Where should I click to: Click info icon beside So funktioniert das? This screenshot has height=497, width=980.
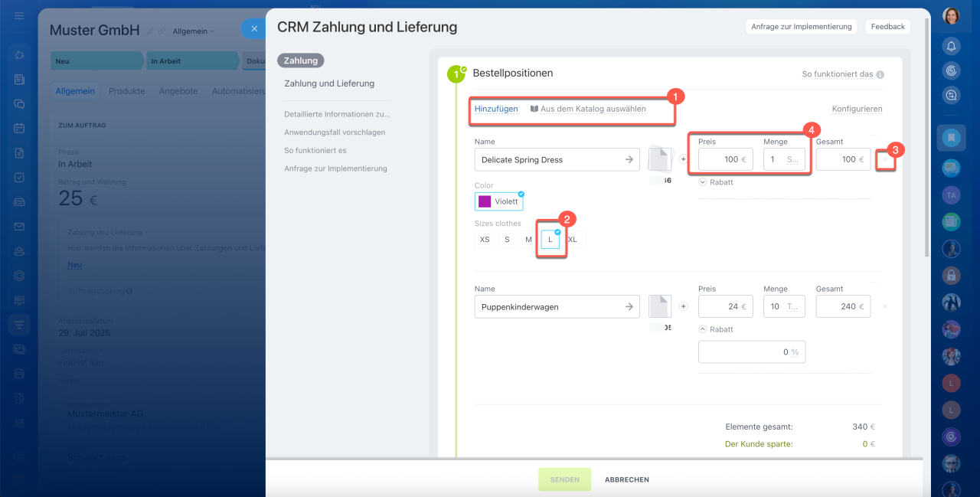[880, 75]
